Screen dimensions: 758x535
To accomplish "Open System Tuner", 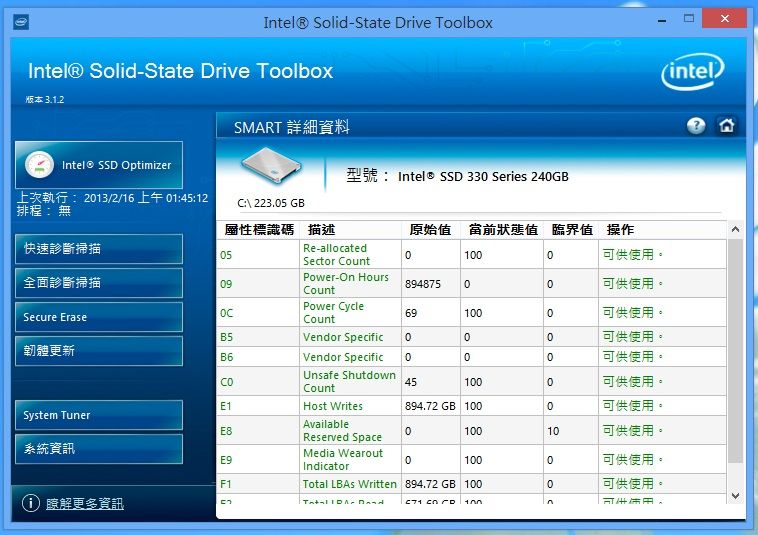I will tap(99, 415).
